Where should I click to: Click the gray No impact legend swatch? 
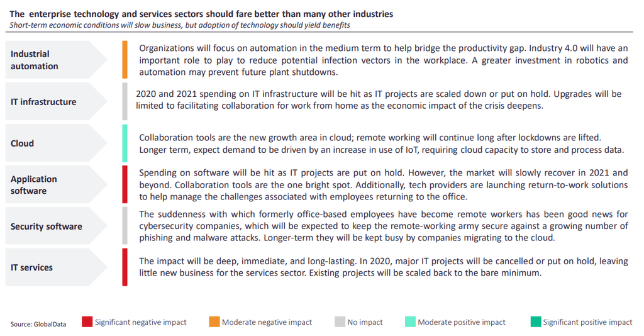[x=340, y=322]
